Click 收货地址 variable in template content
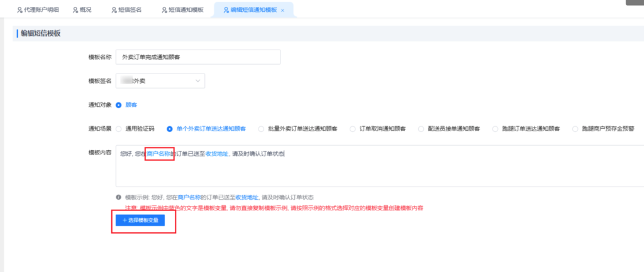 (x=216, y=154)
